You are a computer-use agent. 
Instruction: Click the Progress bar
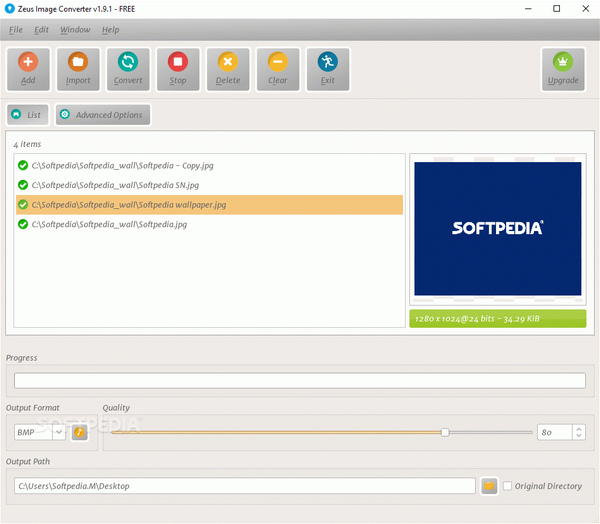tap(300, 380)
